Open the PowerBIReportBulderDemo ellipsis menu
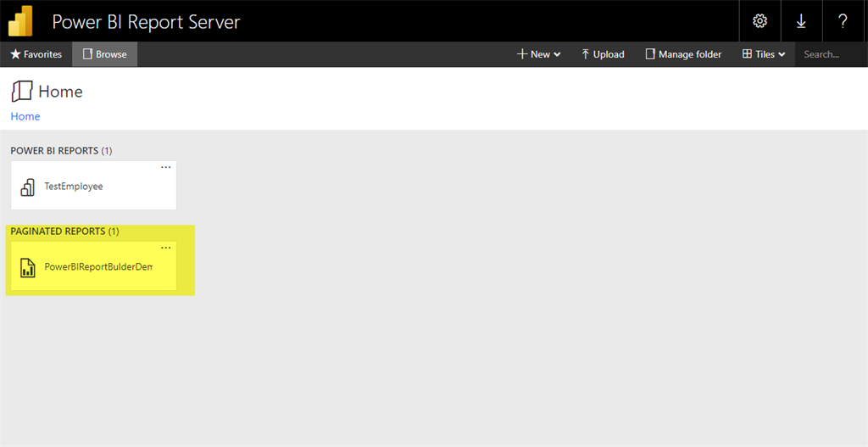 pyautogui.click(x=165, y=248)
